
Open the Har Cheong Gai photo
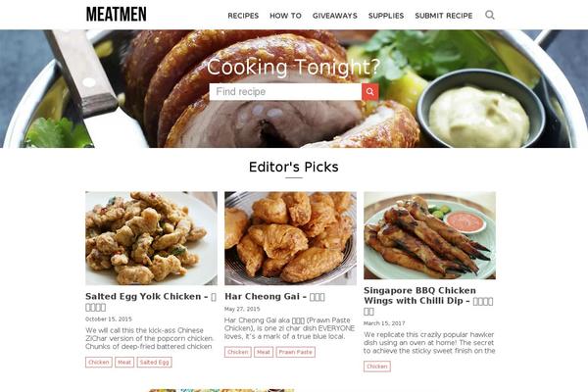[290, 238]
